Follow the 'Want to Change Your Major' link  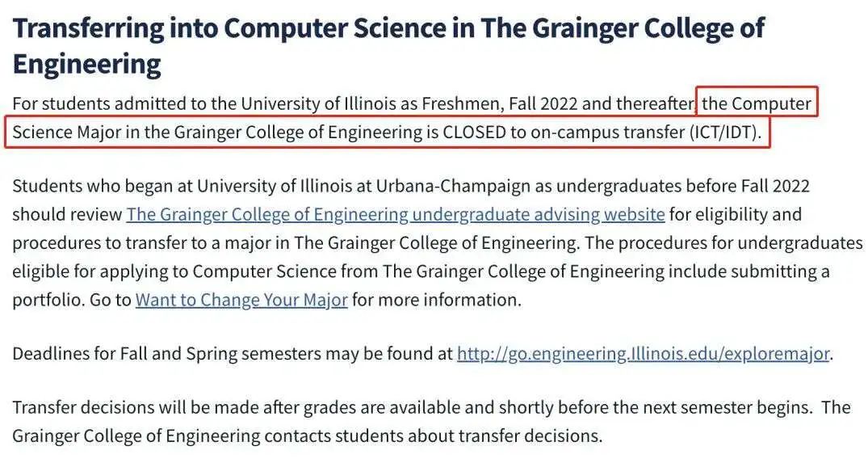click(241, 300)
